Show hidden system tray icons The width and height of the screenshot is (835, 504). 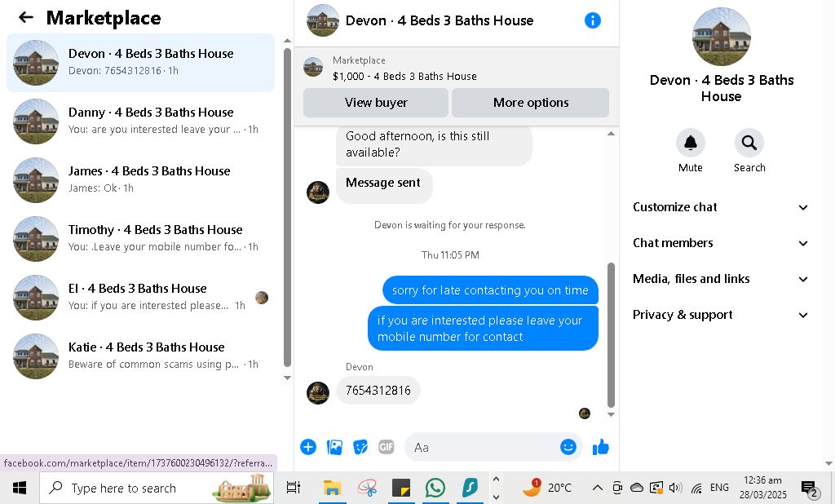tap(598, 488)
